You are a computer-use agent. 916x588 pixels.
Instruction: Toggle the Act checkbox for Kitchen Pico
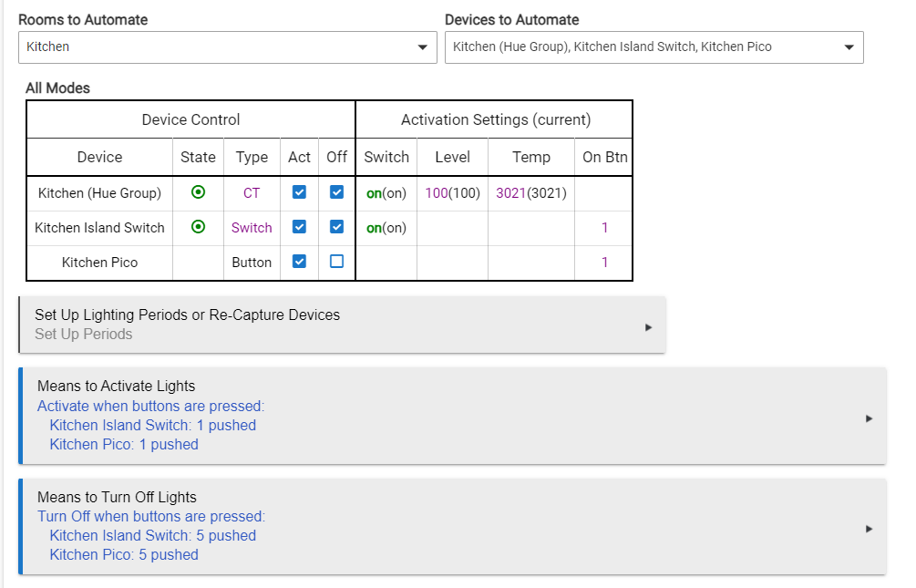coord(299,262)
